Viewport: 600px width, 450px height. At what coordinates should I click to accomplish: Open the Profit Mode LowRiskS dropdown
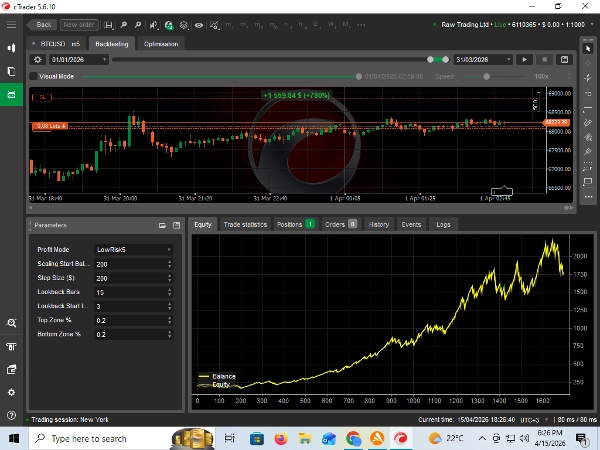134,249
